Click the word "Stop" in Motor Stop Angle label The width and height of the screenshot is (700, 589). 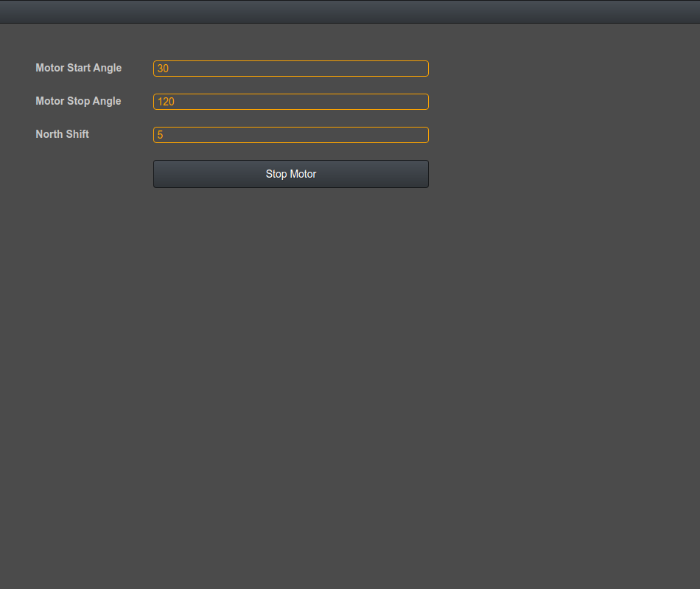point(78,101)
